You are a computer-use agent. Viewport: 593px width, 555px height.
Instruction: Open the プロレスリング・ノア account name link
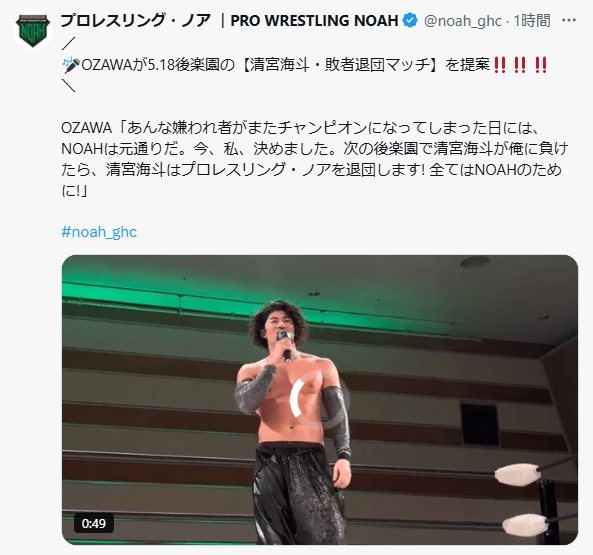click(x=135, y=20)
